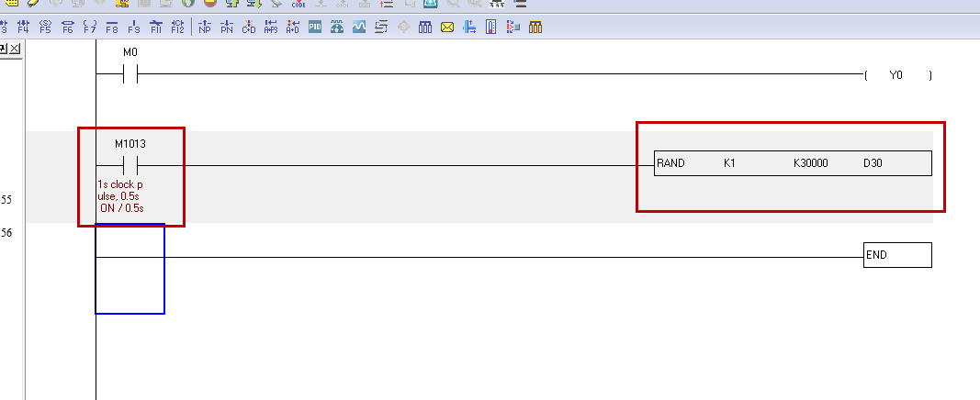Open the PID instruction wizard icon
The image size is (980, 400).
click(315, 27)
